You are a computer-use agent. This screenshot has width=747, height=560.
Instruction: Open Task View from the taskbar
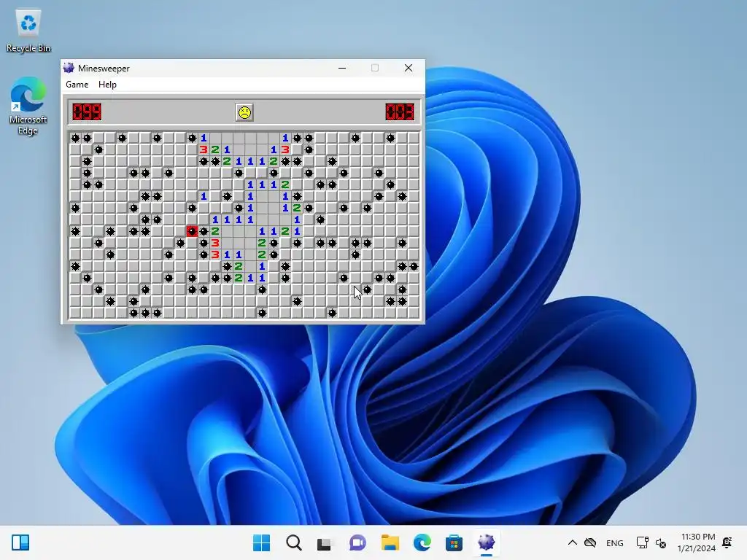point(325,543)
